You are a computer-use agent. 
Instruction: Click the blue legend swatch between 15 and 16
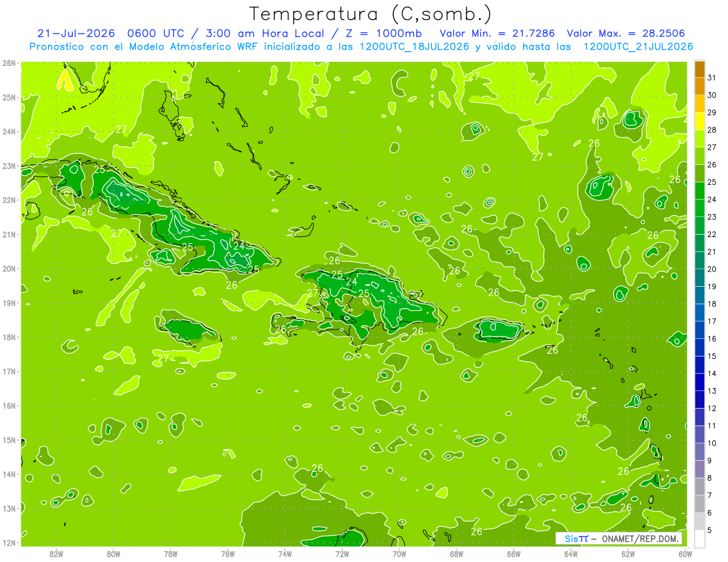pos(699,347)
